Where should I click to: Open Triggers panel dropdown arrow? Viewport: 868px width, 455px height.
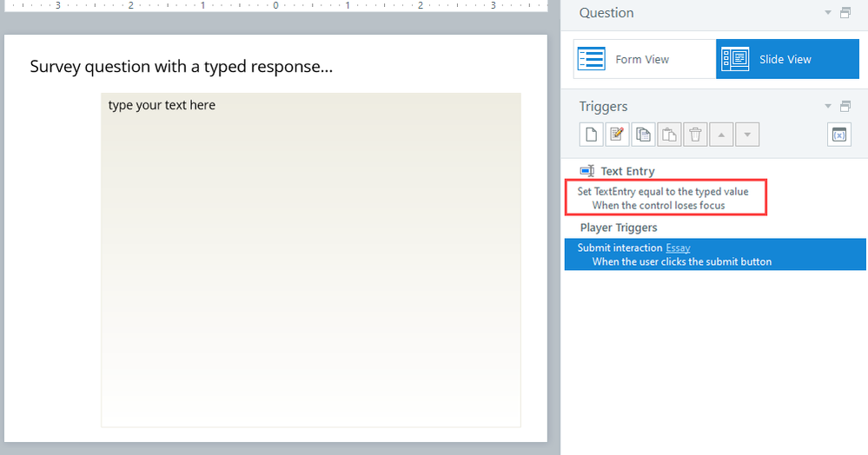(x=828, y=107)
